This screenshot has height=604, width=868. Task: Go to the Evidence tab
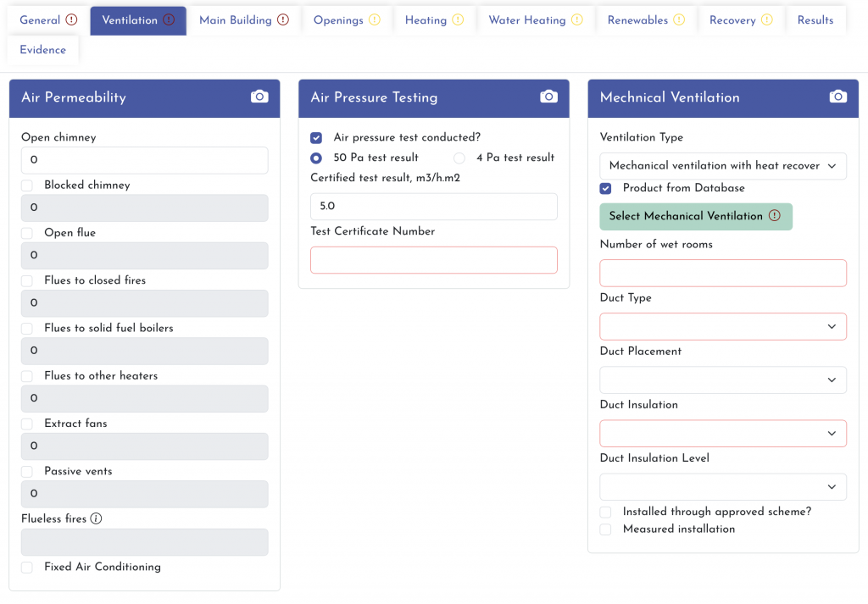43,50
